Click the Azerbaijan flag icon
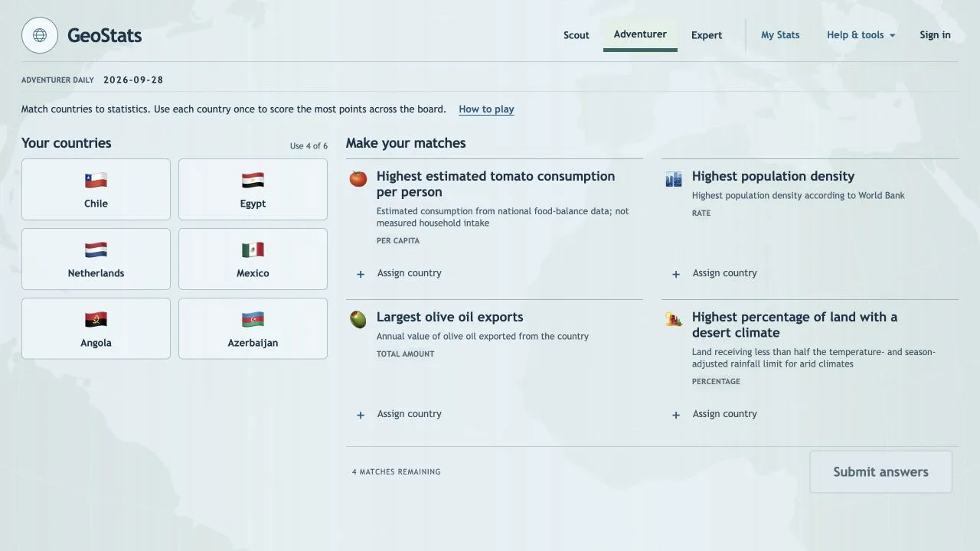The height and width of the screenshot is (551, 980). point(253,320)
